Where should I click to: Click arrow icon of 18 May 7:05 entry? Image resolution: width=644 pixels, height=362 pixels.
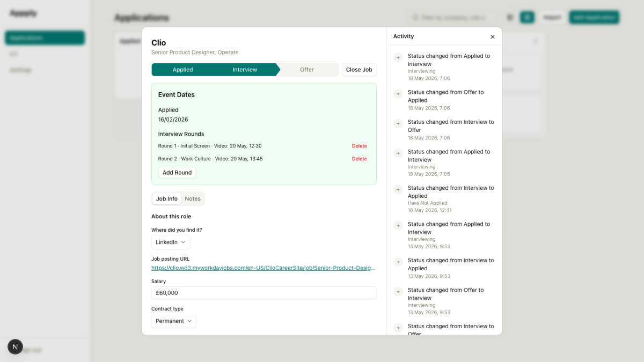[x=398, y=153]
